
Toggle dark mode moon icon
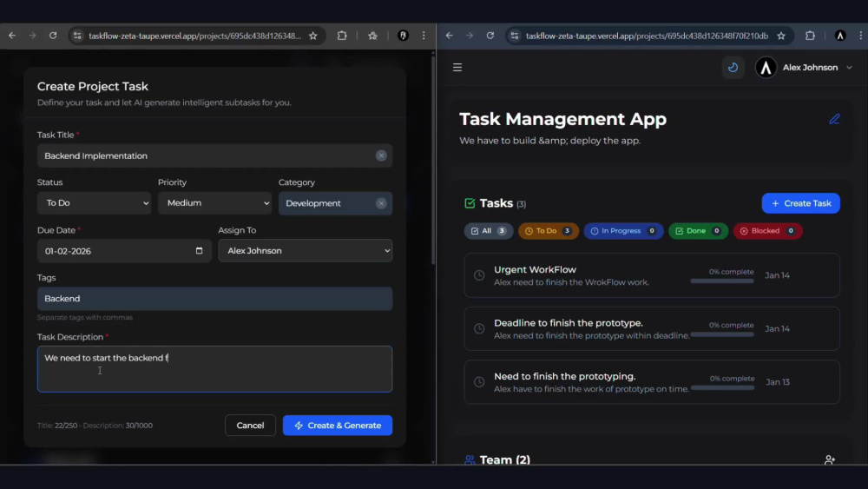click(733, 67)
